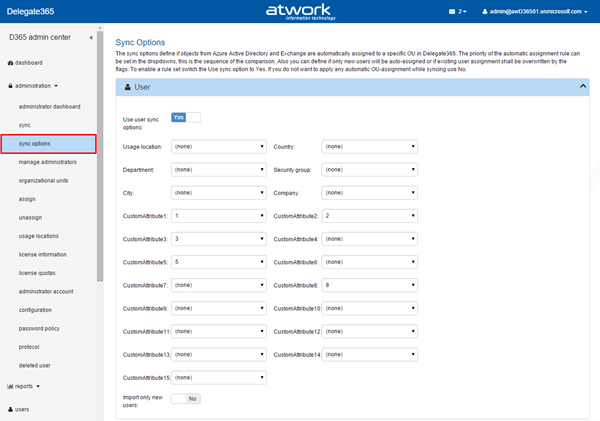Viewport: 600px width, 421px height.
Task: Open protocol menu item
Action: click(x=29, y=347)
